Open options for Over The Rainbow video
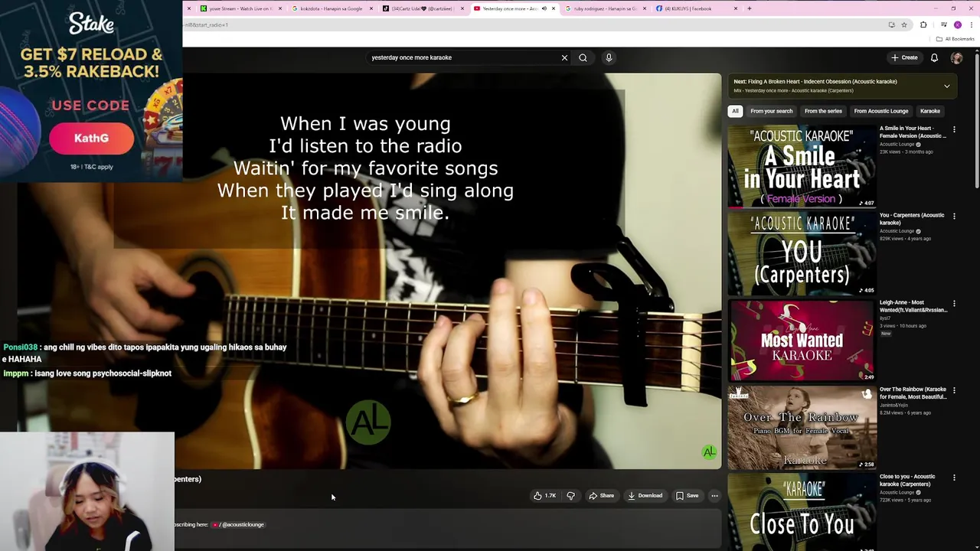The image size is (980, 551). (954, 390)
